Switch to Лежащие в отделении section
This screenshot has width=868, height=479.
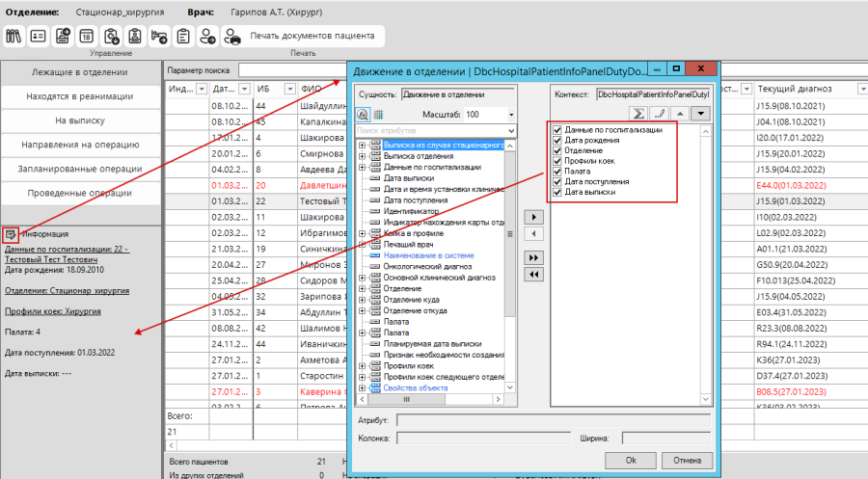tap(80, 72)
